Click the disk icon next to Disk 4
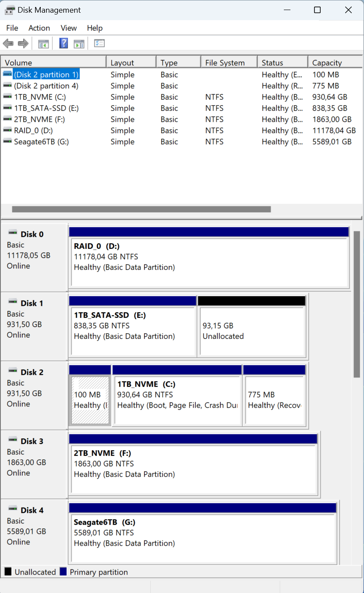The image size is (364, 593). point(13,509)
